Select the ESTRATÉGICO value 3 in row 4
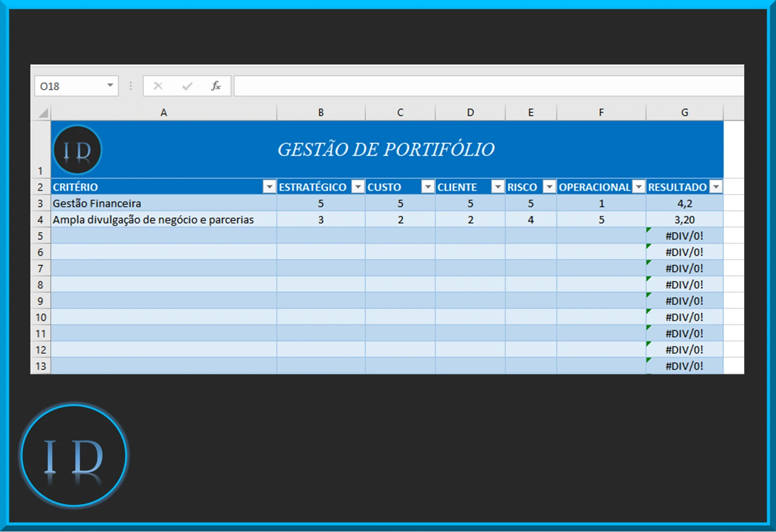 click(321, 220)
